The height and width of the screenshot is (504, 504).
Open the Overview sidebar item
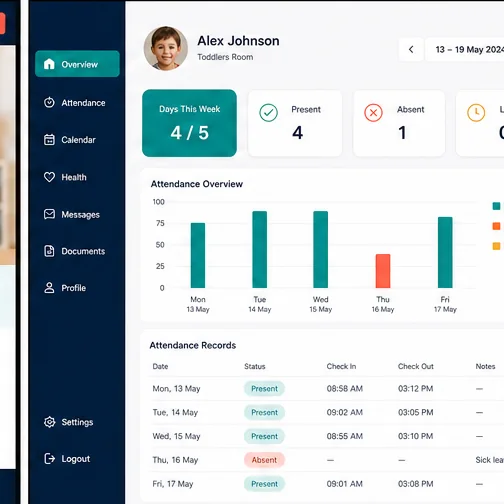coord(77,64)
